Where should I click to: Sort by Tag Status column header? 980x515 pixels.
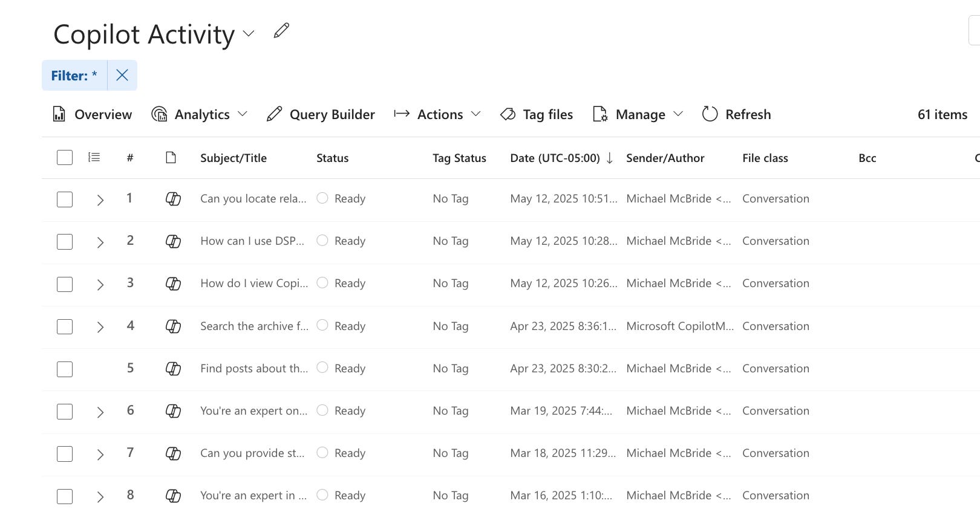click(x=459, y=158)
